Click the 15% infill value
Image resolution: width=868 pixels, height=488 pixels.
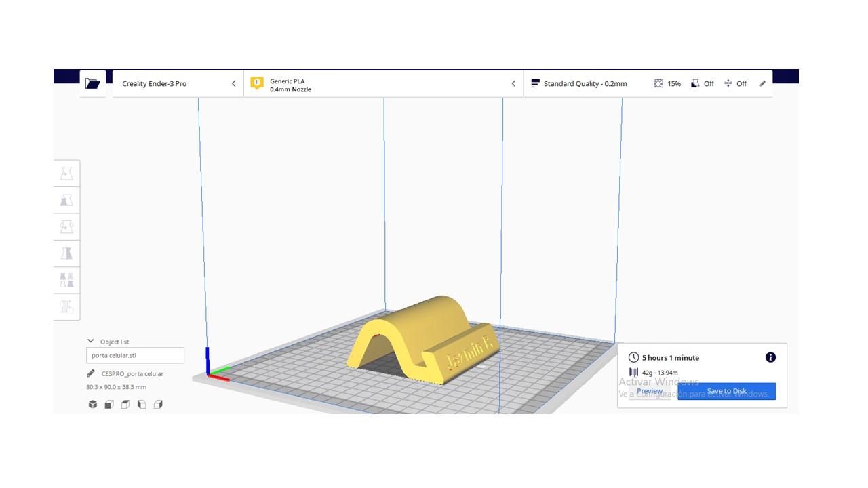(x=674, y=84)
